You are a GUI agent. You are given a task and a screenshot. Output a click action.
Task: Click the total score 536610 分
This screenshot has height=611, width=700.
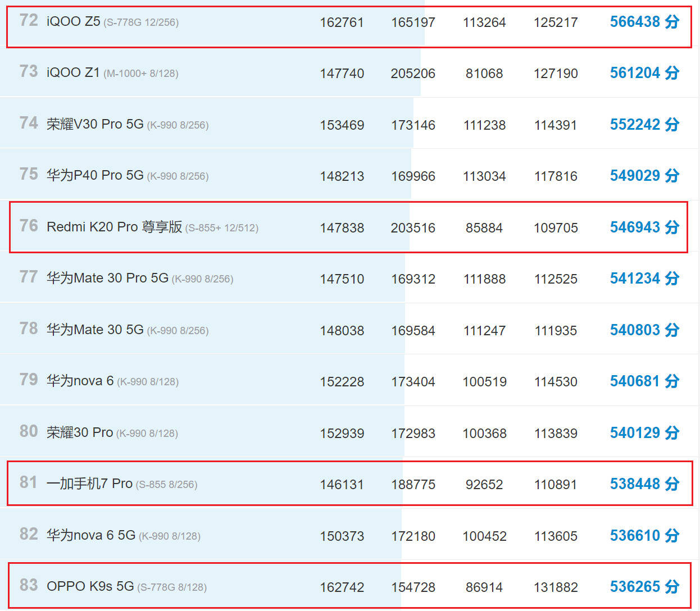pos(644,536)
